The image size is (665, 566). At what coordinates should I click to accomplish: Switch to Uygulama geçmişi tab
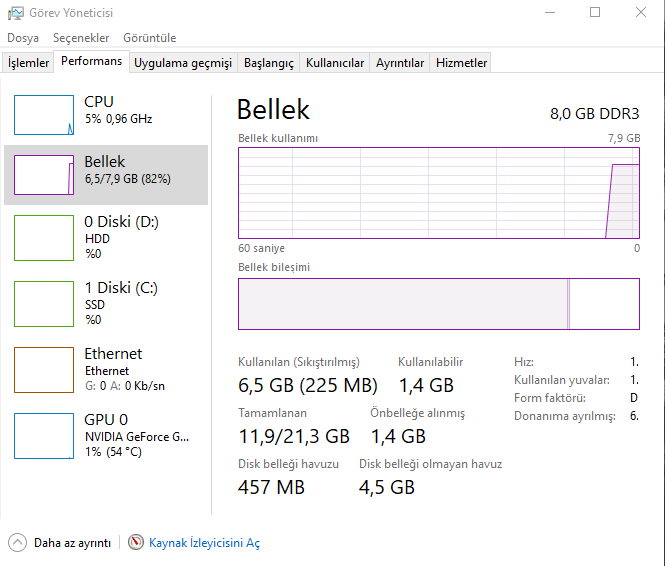183,63
